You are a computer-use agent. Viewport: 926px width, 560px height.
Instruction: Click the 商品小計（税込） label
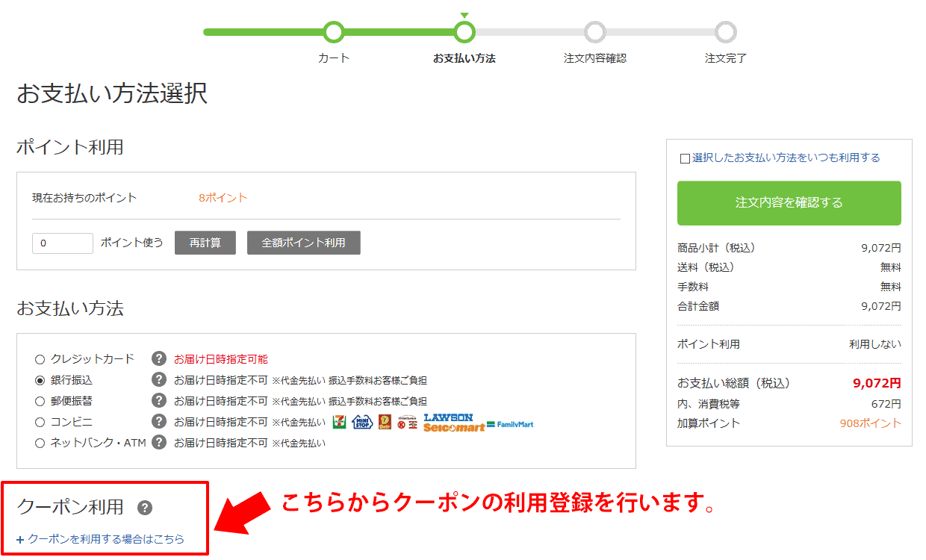click(x=717, y=248)
